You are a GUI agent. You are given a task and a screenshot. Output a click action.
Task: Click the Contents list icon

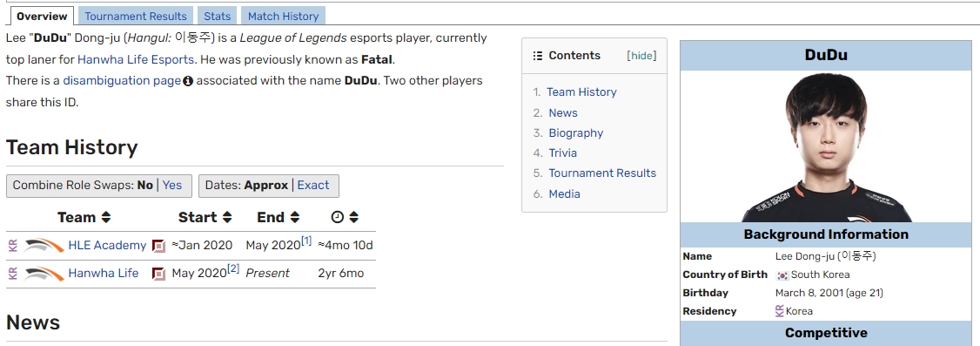[538, 56]
